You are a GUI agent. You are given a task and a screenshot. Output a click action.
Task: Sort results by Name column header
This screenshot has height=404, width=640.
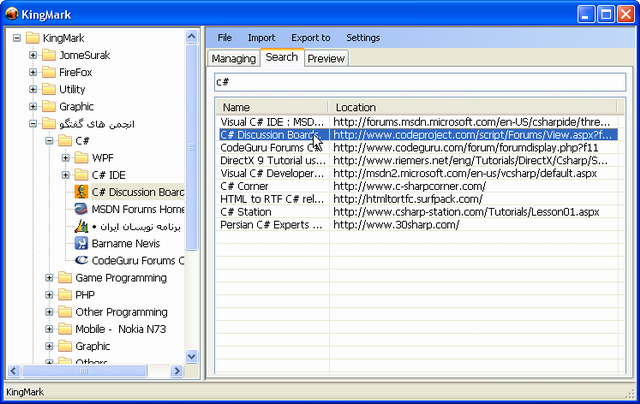(272, 107)
